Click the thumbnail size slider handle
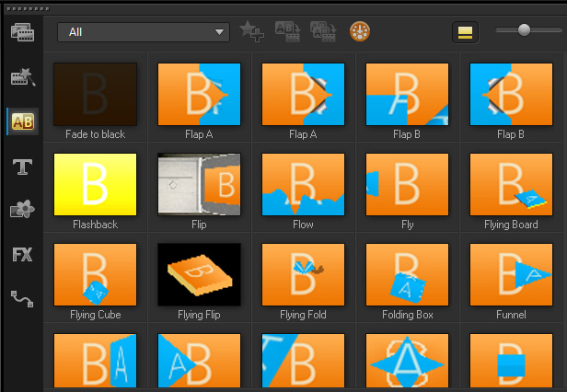The height and width of the screenshot is (392, 567). (524, 30)
